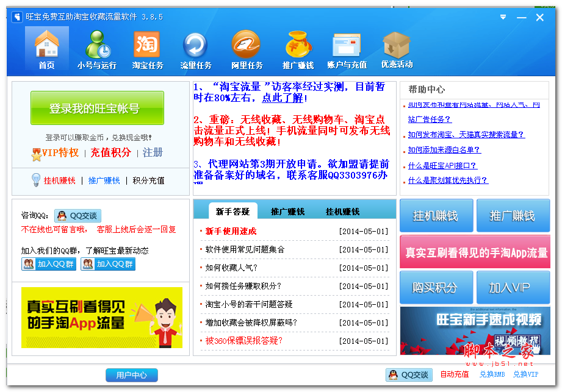Click 自动充值 link in bottom bar
The image size is (562, 392).
coord(454,374)
